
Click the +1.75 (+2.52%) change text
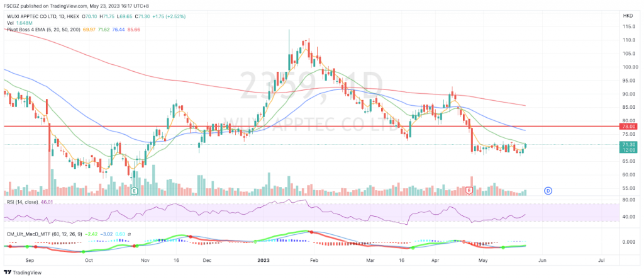pyautogui.click(x=169, y=17)
